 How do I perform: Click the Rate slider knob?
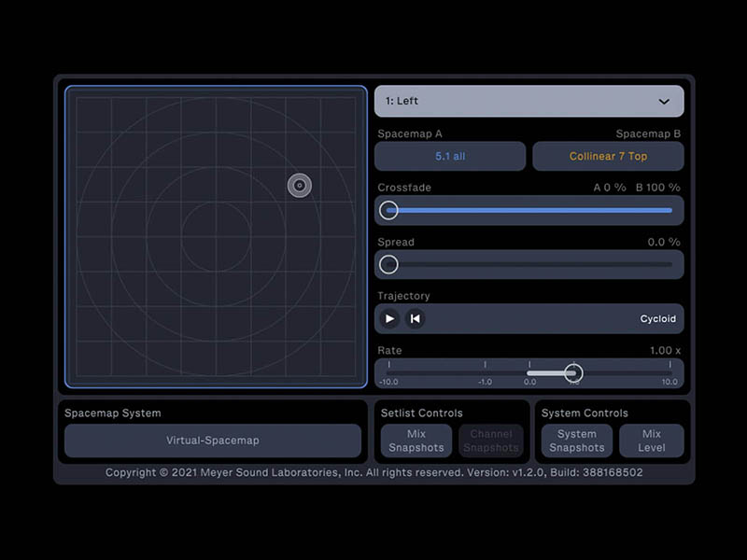coord(573,372)
